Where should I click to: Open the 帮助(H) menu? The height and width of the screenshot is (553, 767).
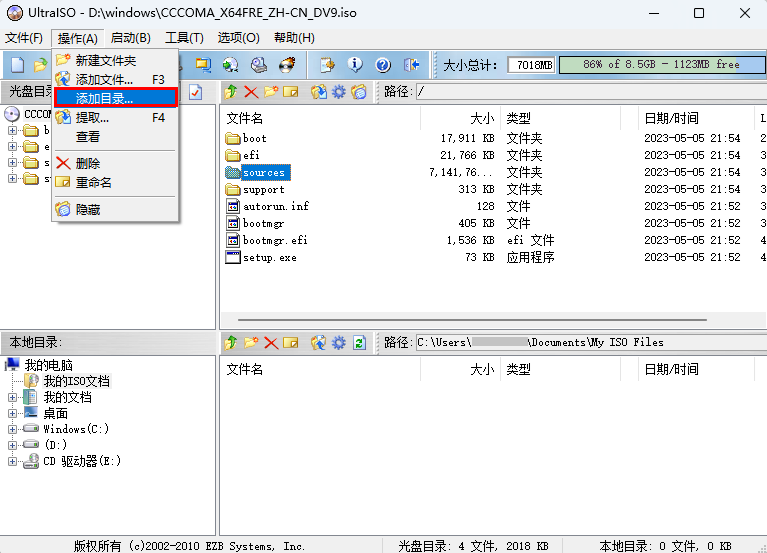(x=294, y=38)
